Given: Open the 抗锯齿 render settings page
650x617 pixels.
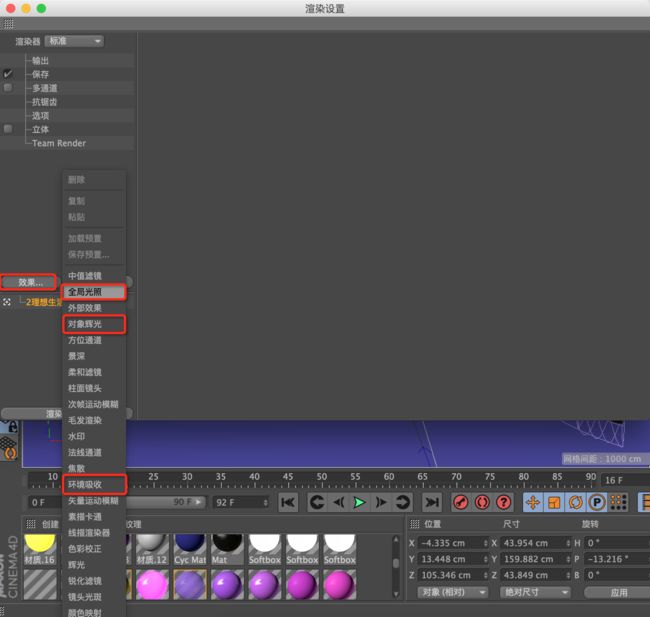Looking at the screenshot, I should (44, 102).
